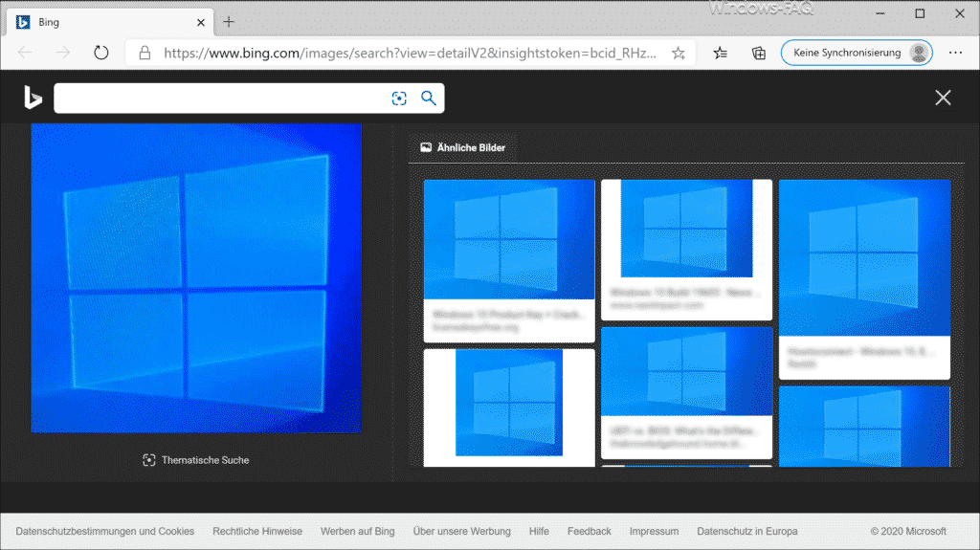
Task: Open Datenschutzbestimmungen und Cookies link
Action: coord(105,531)
